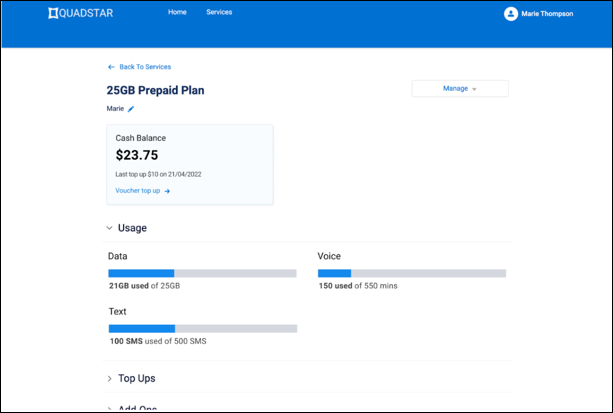Click the Voice usage progress bar
This screenshot has width=613, height=413.
tap(412, 273)
